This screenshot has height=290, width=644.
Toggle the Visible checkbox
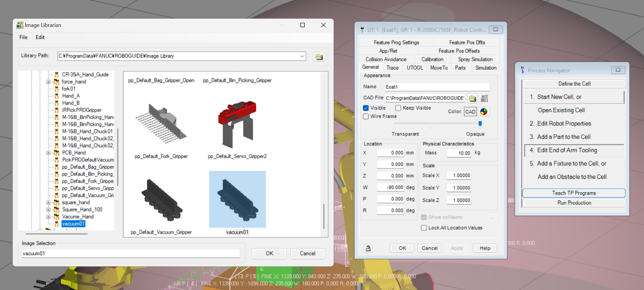click(366, 108)
